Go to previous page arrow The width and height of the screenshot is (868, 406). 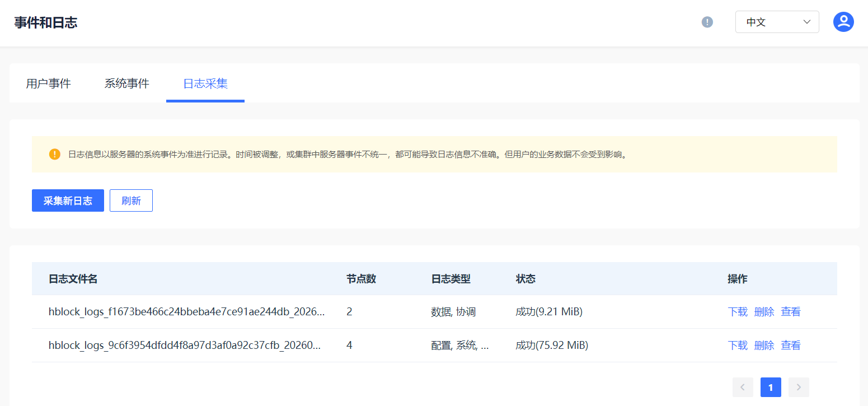(743, 387)
